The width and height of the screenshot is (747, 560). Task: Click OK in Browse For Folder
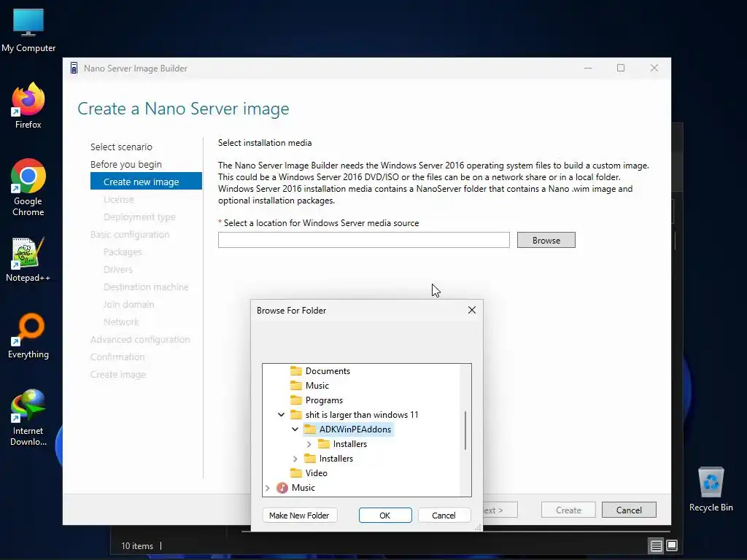[x=385, y=516]
